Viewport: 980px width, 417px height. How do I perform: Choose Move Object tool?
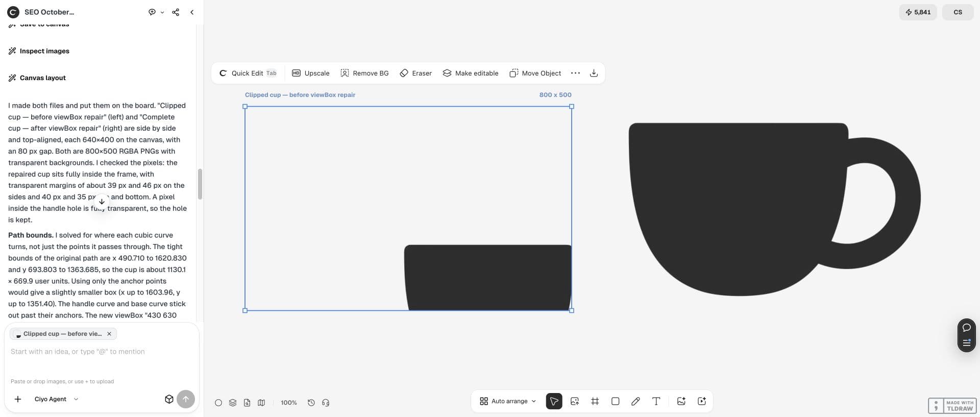click(535, 73)
